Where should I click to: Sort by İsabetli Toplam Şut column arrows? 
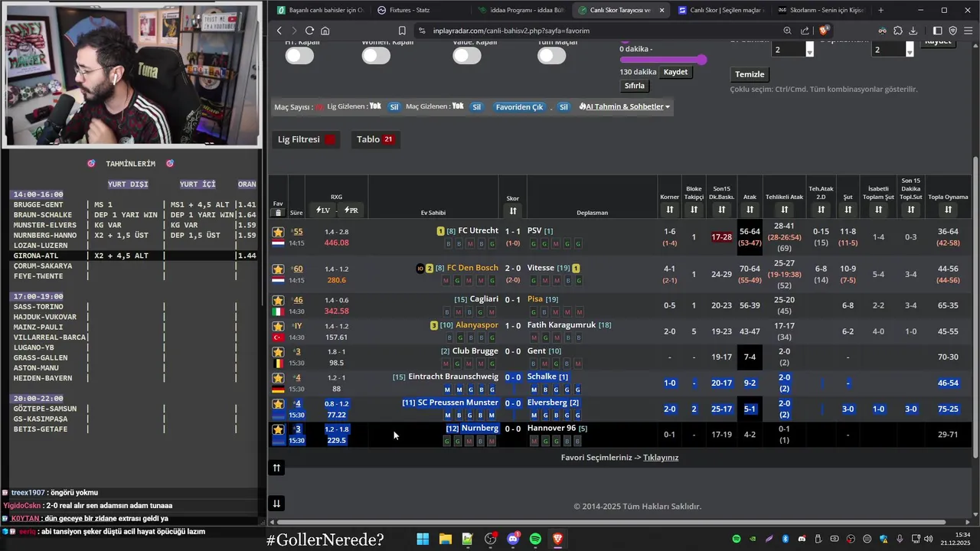click(x=878, y=210)
